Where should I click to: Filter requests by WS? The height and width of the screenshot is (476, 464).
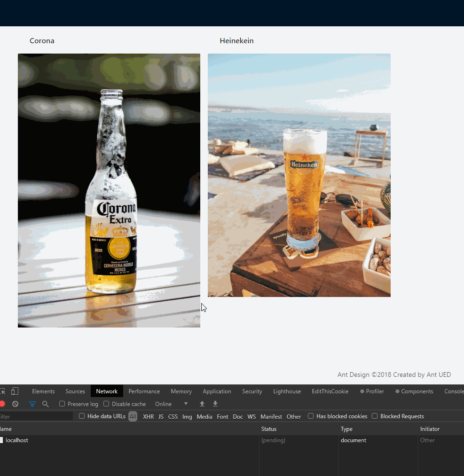click(252, 416)
